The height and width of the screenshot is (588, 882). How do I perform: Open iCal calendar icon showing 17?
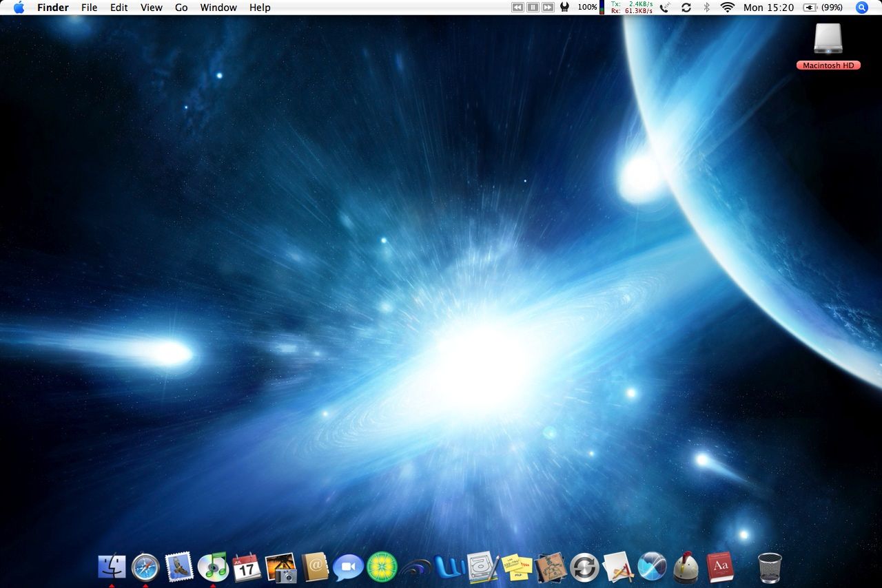247,567
